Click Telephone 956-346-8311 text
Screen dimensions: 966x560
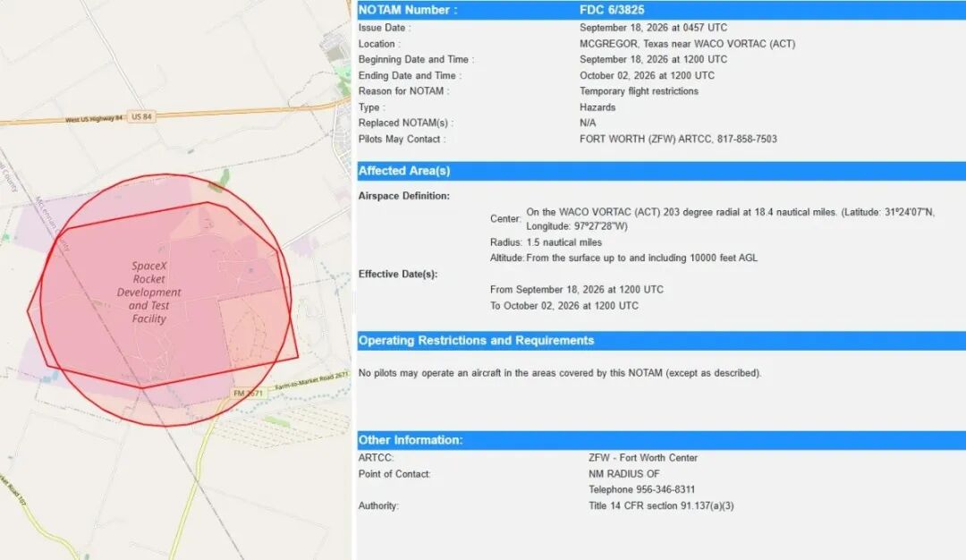641,489
